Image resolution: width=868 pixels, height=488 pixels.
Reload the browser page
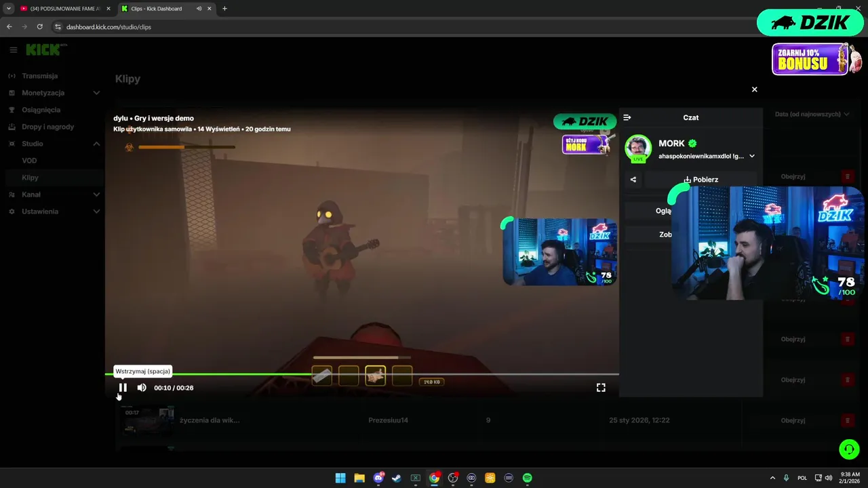click(x=40, y=26)
